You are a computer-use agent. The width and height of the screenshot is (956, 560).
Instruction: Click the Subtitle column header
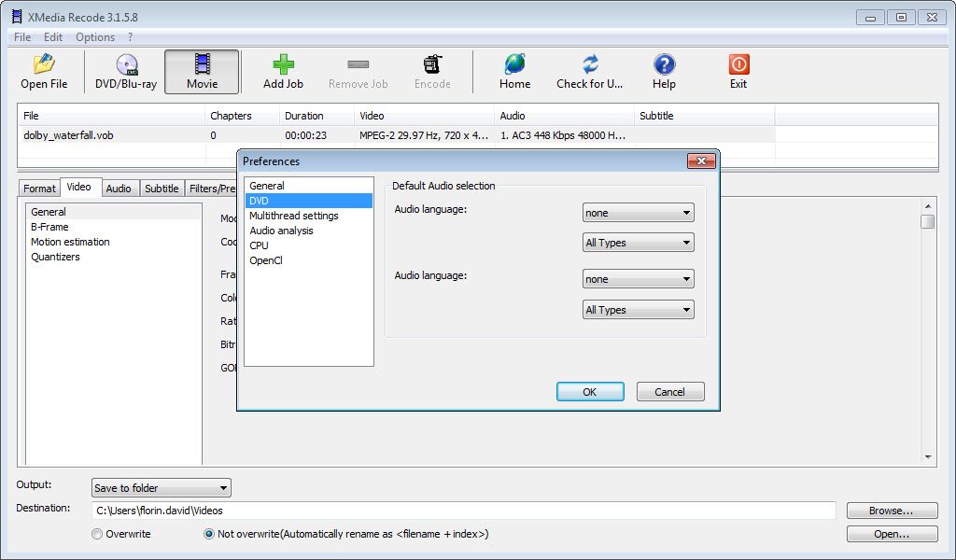(704, 116)
